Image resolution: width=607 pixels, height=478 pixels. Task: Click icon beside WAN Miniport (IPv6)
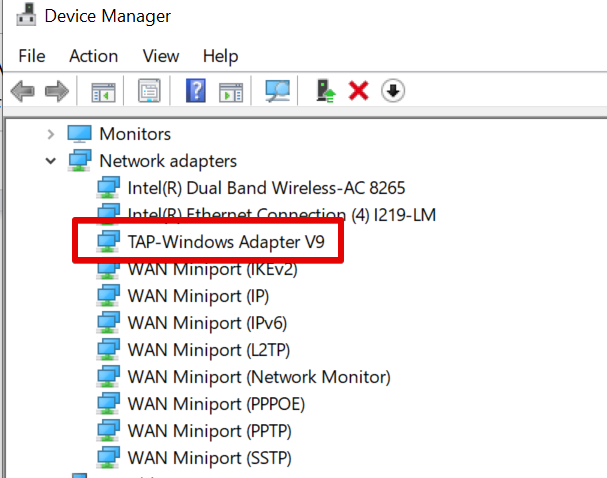(x=108, y=323)
